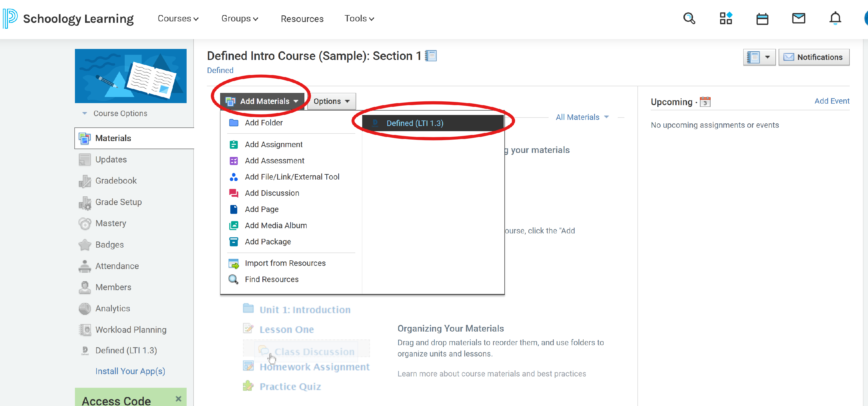Click the Schoology Learning logo
868x406 pixels.
point(69,19)
